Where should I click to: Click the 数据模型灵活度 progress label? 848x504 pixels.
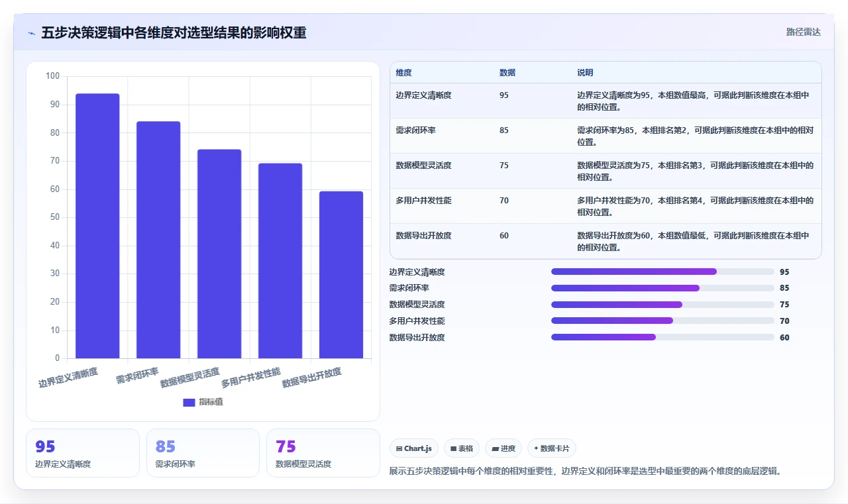click(x=417, y=305)
